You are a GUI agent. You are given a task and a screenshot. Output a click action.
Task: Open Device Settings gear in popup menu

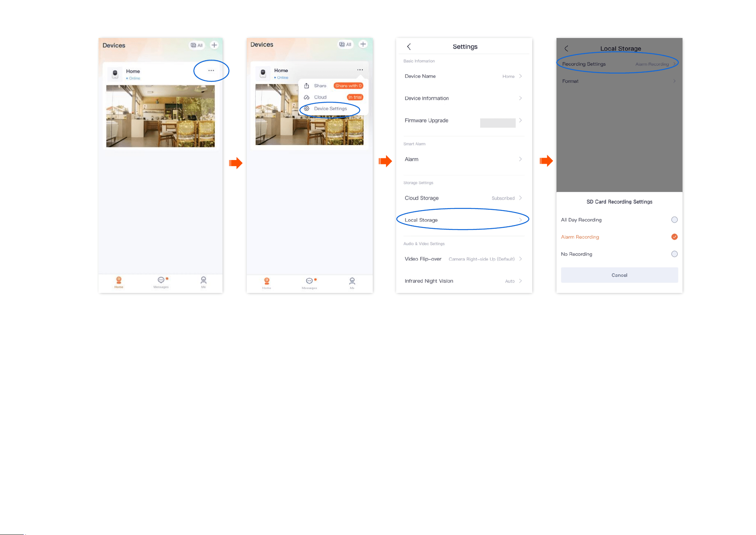307,108
